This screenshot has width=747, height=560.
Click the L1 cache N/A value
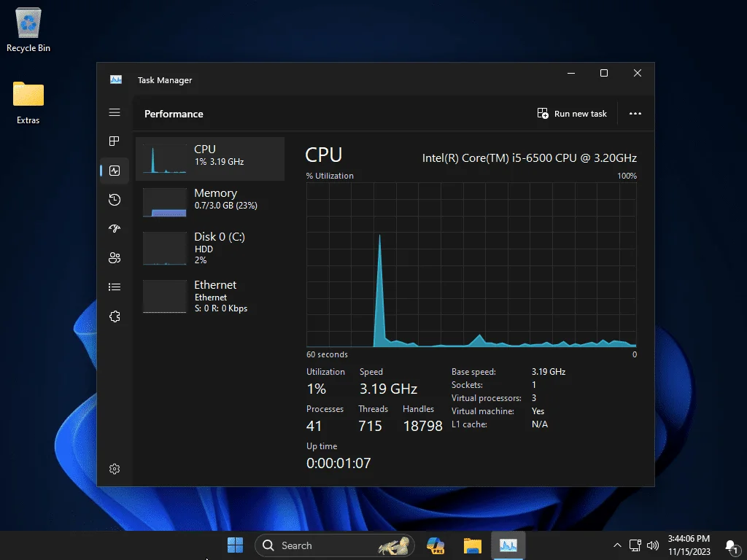[540, 424]
